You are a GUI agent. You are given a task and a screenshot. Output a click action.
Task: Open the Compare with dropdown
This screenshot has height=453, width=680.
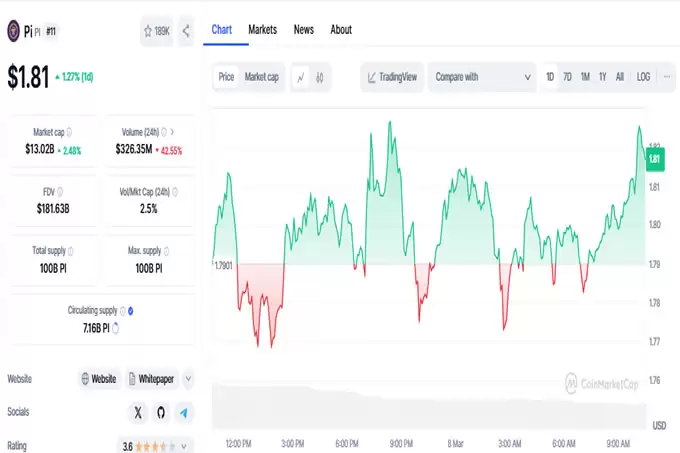tap(481, 77)
